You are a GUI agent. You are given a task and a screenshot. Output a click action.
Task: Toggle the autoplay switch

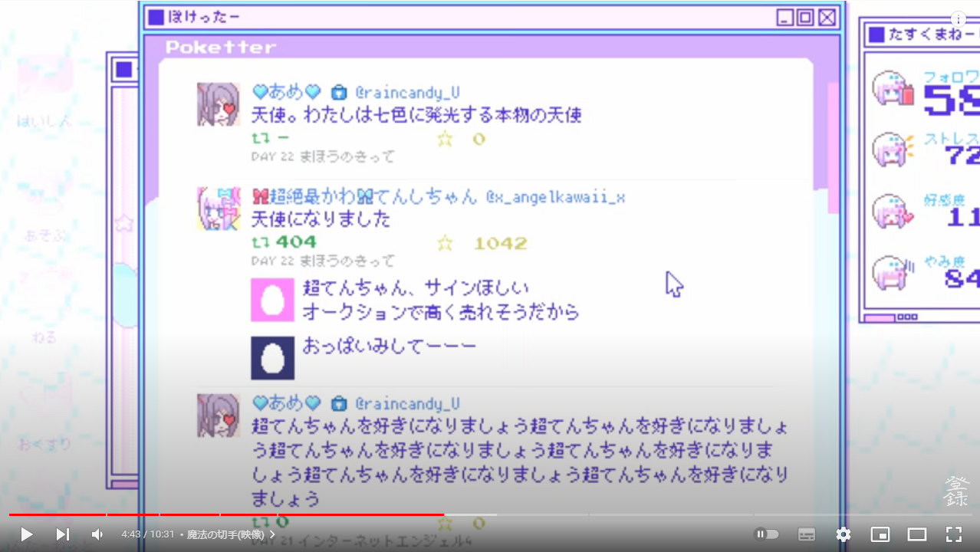(767, 534)
